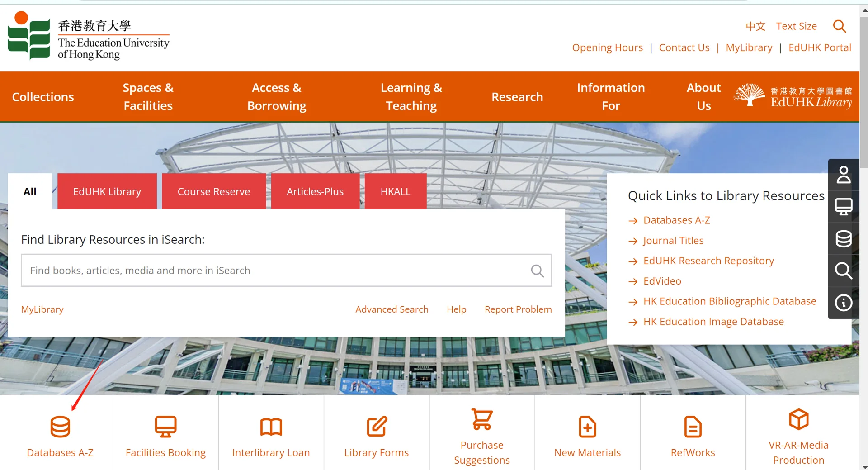Switch to HKALL tab
Viewport: 868px width, 470px height.
click(396, 191)
